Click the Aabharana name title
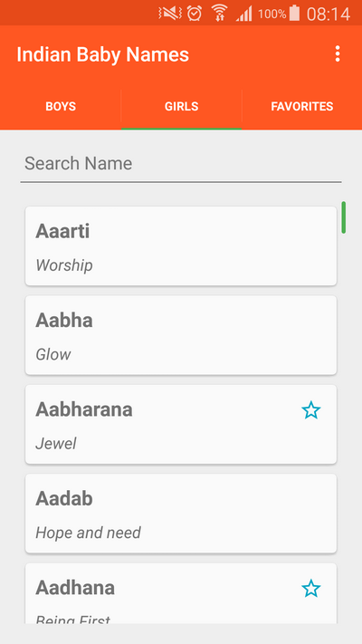 coord(84,409)
